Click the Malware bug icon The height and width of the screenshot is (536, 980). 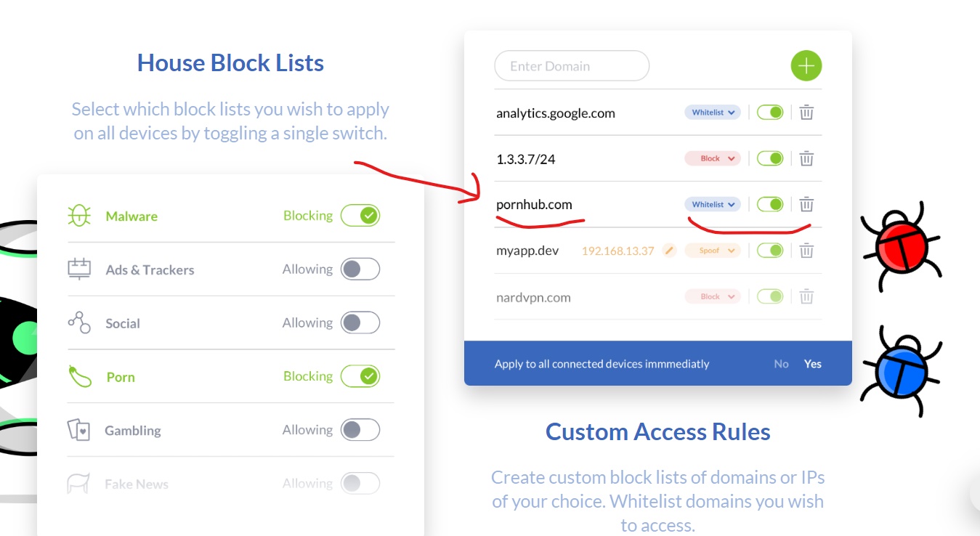pyautogui.click(x=78, y=216)
